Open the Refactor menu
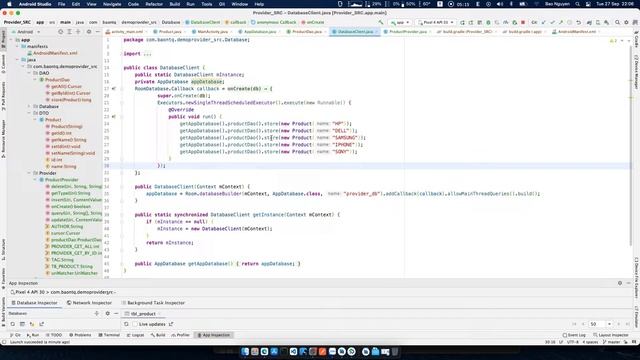 154,4
